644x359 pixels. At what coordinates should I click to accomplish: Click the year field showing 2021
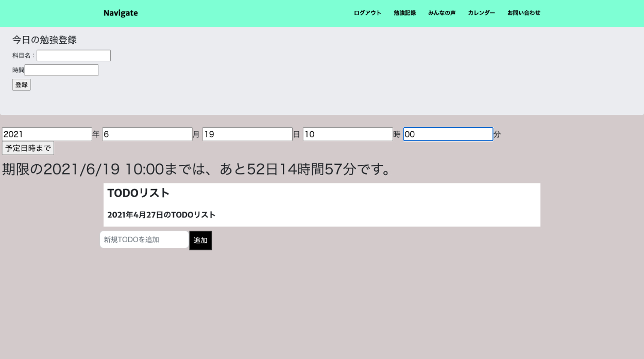click(47, 134)
